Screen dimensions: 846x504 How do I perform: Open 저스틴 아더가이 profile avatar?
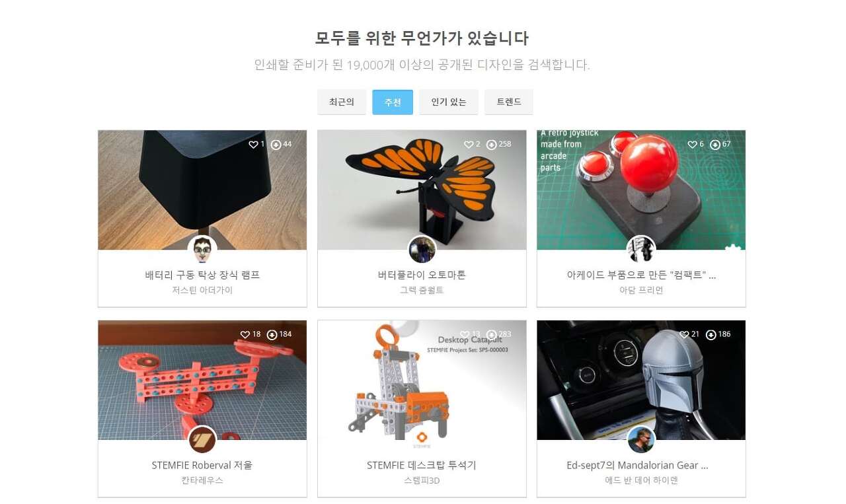pos(202,250)
